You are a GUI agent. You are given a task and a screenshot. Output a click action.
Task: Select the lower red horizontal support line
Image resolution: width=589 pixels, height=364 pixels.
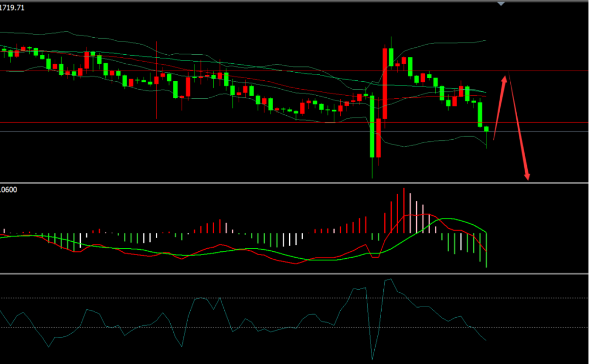294,122
